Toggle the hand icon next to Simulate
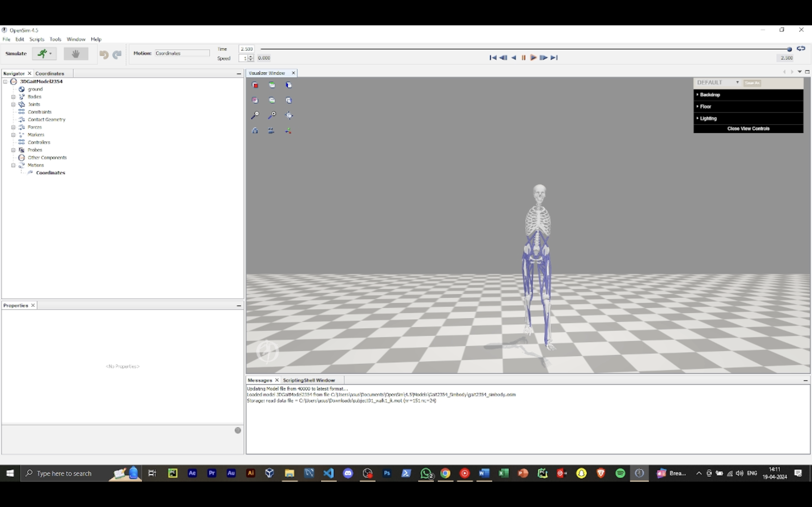 76,54
